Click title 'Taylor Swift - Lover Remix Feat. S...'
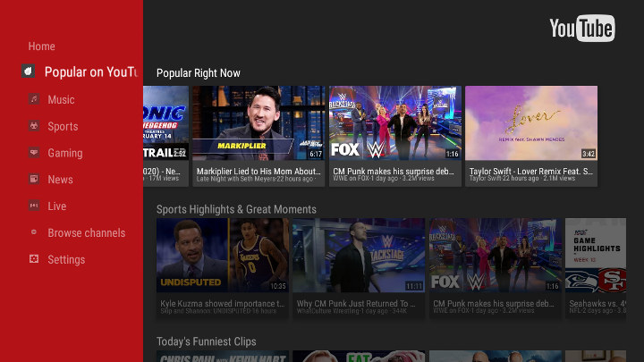The width and height of the screenshot is (644, 362). (x=531, y=171)
